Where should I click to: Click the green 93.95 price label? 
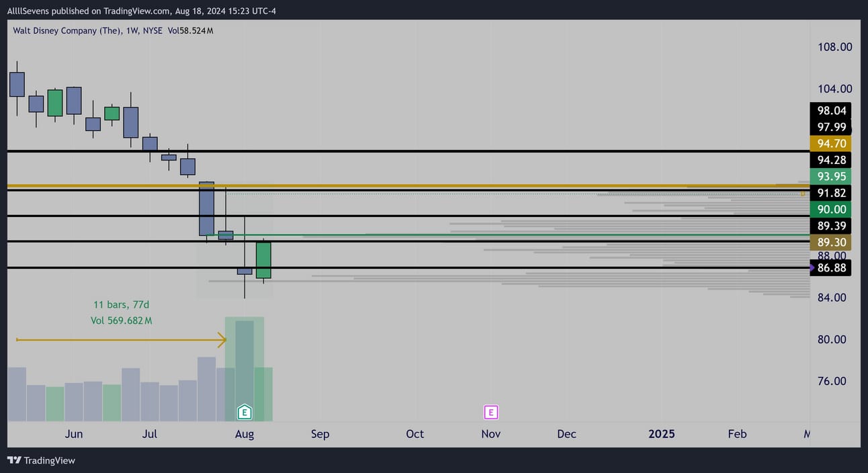(x=831, y=176)
